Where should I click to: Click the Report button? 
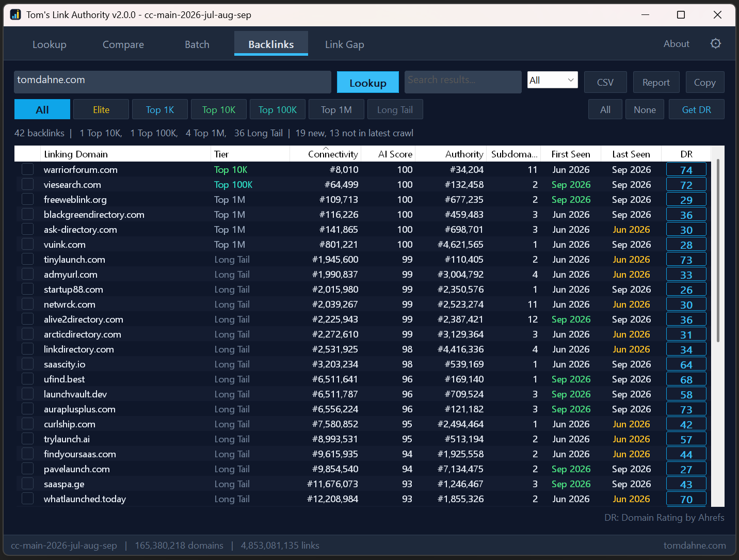656,83
